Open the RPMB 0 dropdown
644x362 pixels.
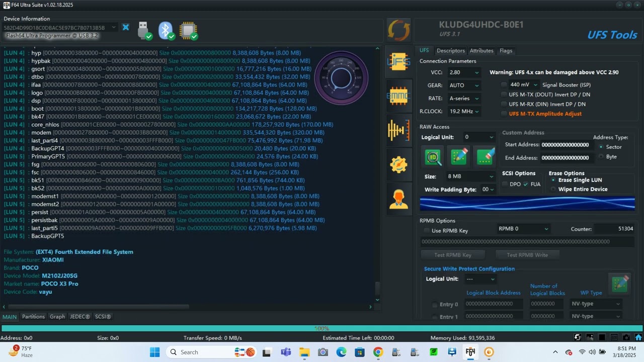pyautogui.click(x=523, y=229)
